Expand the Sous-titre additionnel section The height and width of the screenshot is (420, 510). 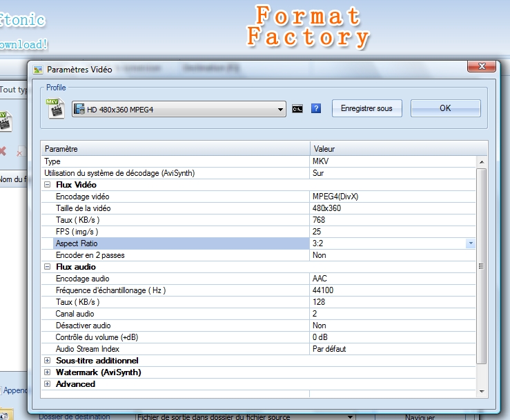48,360
